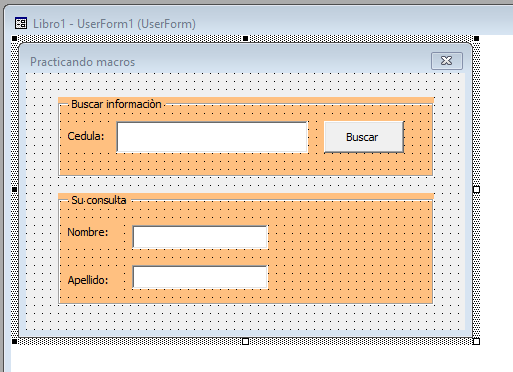Click the UserForm icon in the title bar
The height and width of the screenshot is (372, 513).
tap(21, 23)
